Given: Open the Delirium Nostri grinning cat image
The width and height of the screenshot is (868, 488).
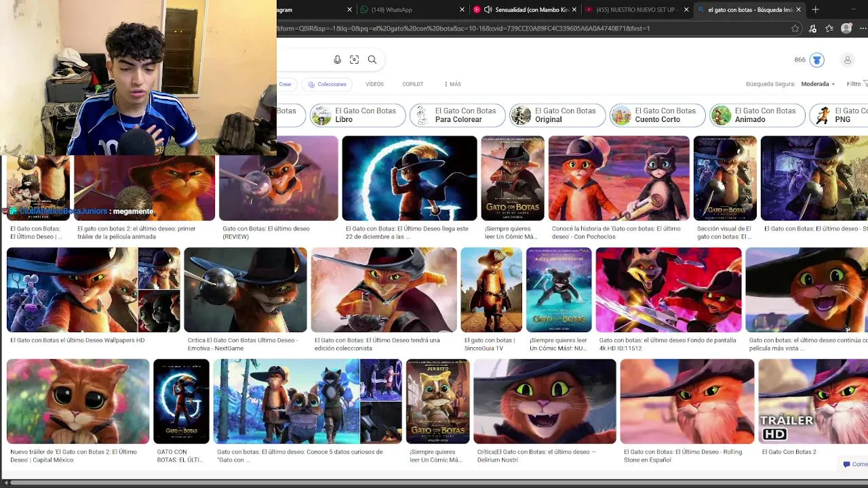Looking at the screenshot, I should (545, 401).
